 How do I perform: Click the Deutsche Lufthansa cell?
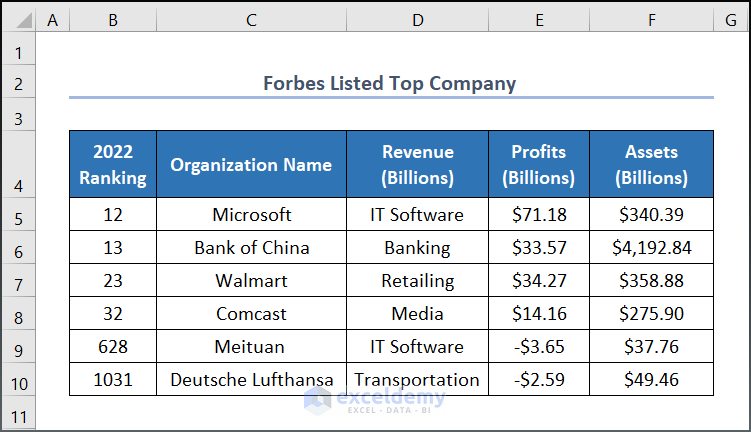(251, 380)
